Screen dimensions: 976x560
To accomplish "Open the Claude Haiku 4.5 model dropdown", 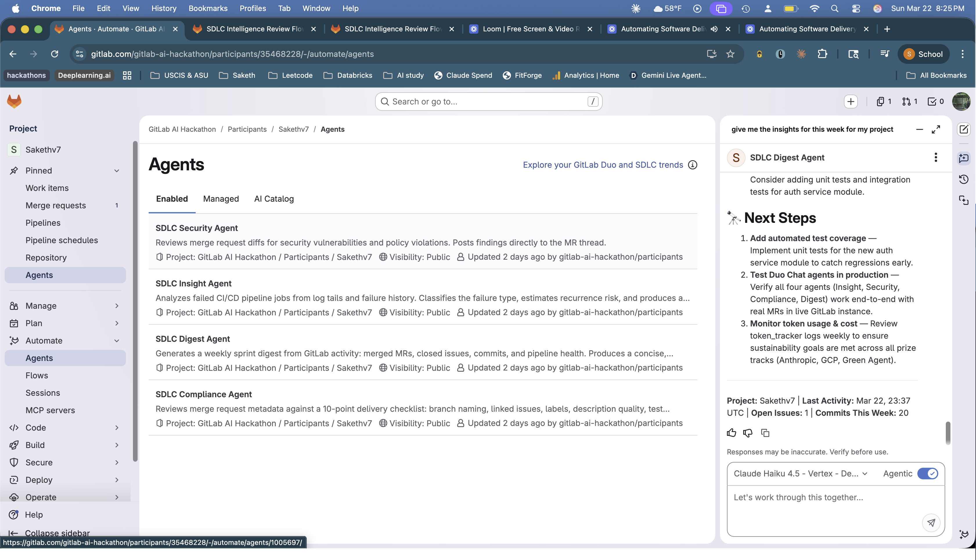I will coord(801,474).
